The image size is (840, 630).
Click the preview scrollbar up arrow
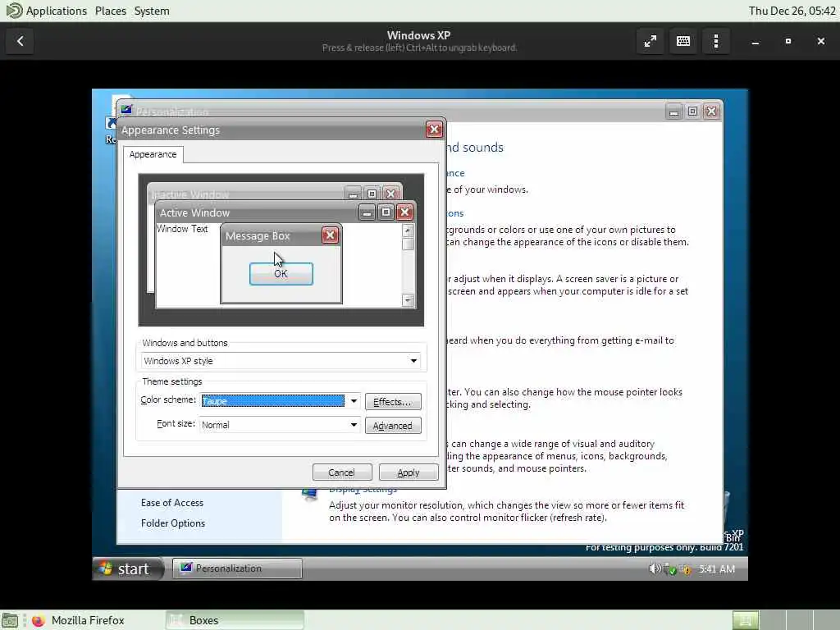click(408, 231)
